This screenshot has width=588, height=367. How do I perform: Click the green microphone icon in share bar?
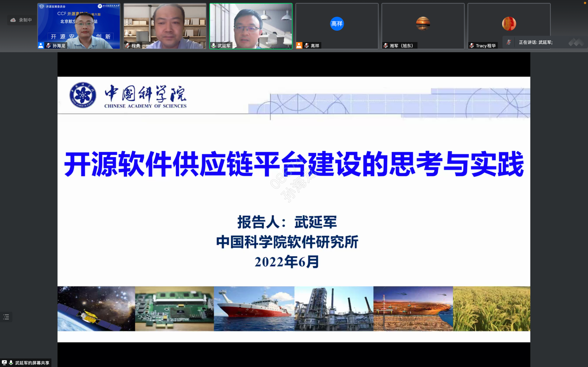pos(11,362)
